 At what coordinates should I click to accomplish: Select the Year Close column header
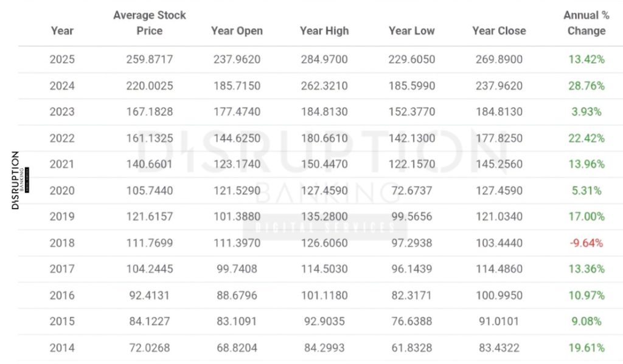499,31
